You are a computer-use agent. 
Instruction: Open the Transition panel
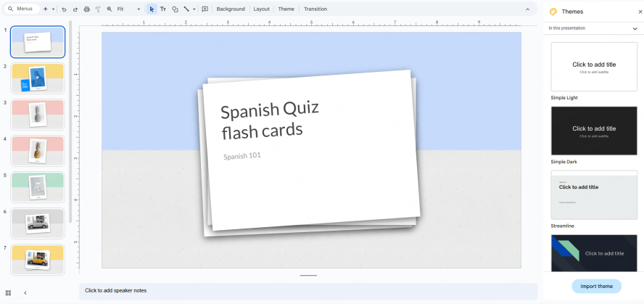click(315, 9)
